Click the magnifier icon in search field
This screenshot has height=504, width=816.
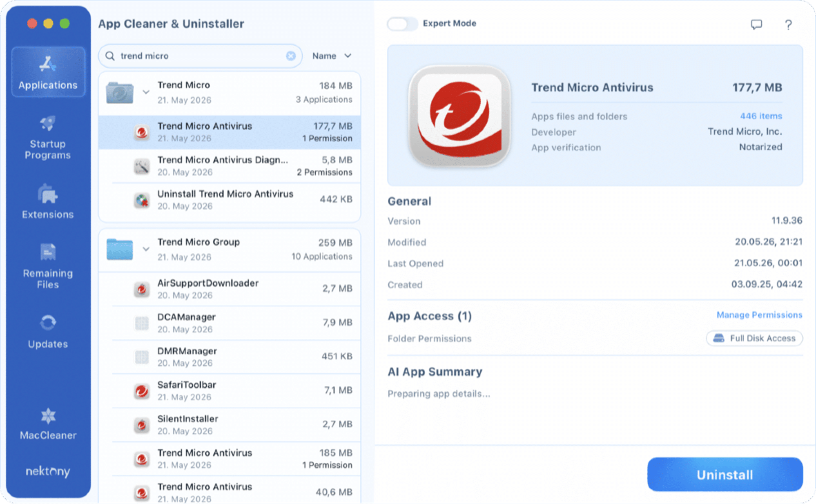pyautogui.click(x=110, y=56)
